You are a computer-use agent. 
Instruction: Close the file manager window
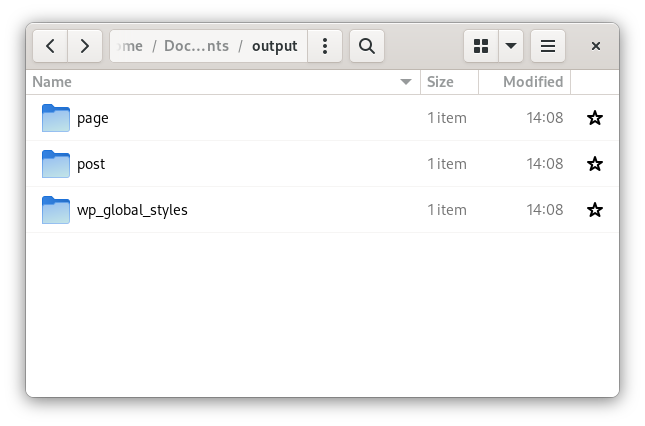[x=595, y=46]
